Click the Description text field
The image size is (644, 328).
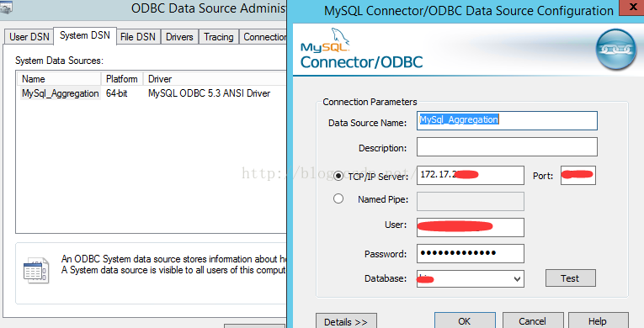coord(507,147)
